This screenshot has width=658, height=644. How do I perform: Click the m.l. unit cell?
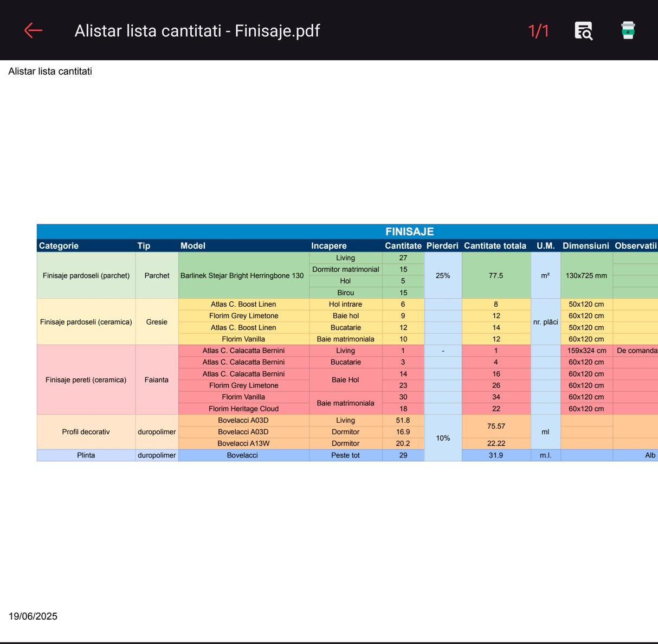tap(545, 455)
